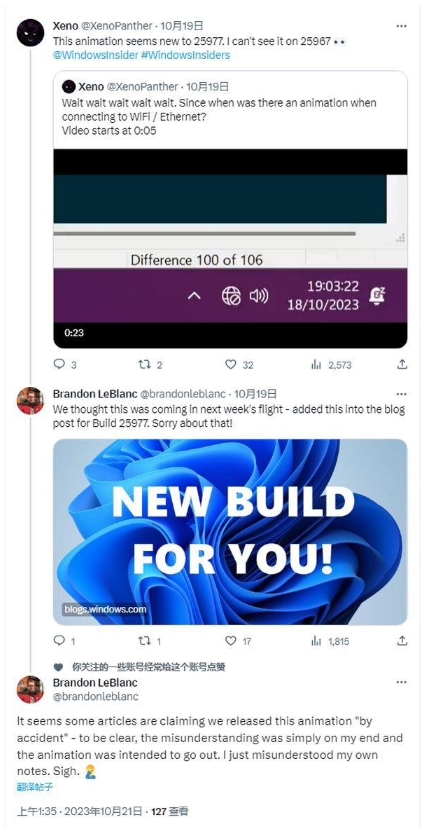The width and height of the screenshot is (428, 835).
Task: Play the quoted video at 0:23
Action: click(230, 249)
